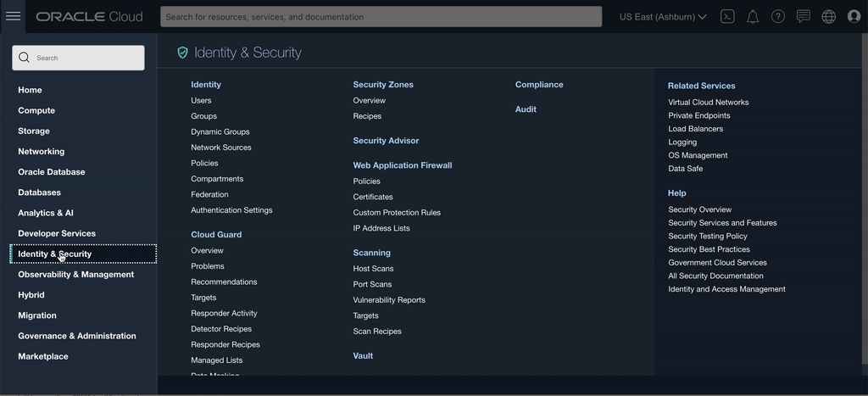Viewport: 868px width, 396px height.
Task: Open Authentication Settings link
Action: tap(231, 210)
